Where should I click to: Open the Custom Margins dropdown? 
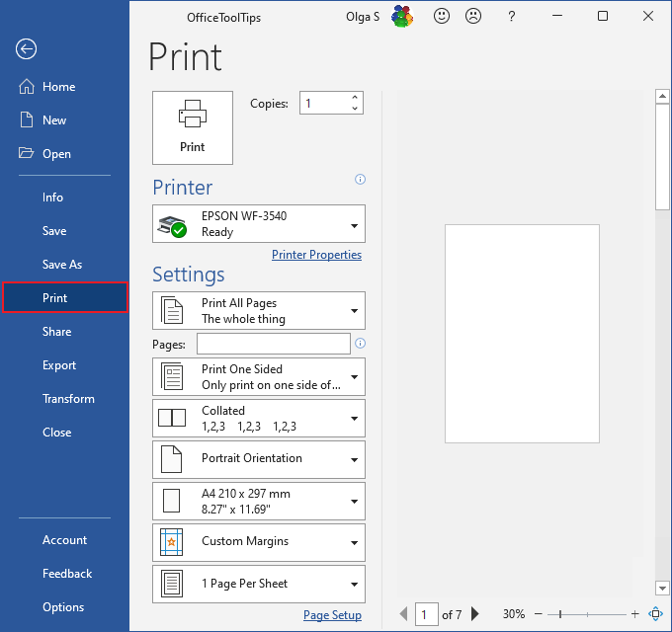point(259,542)
